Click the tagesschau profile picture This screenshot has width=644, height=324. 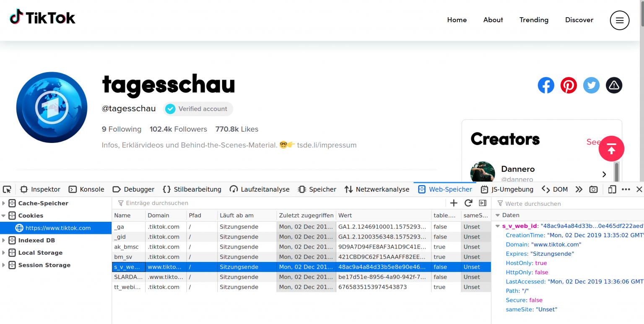[52, 107]
